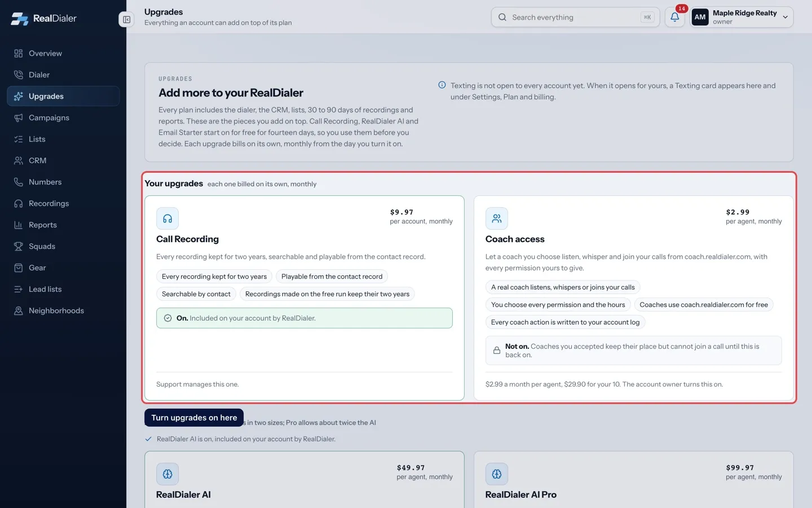The width and height of the screenshot is (812, 508).
Task: Click the $99.97 price on AI Pro
Action: tap(740, 468)
